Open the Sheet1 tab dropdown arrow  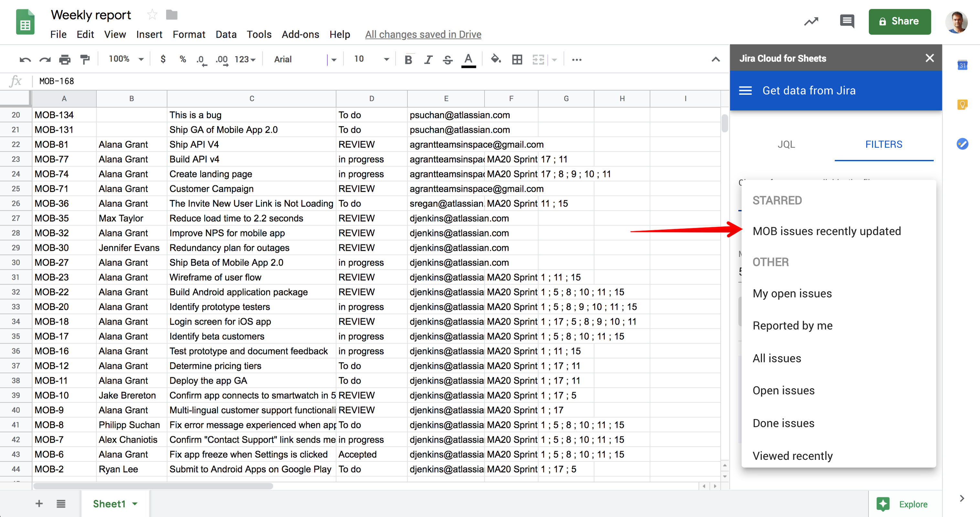coord(135,504)
